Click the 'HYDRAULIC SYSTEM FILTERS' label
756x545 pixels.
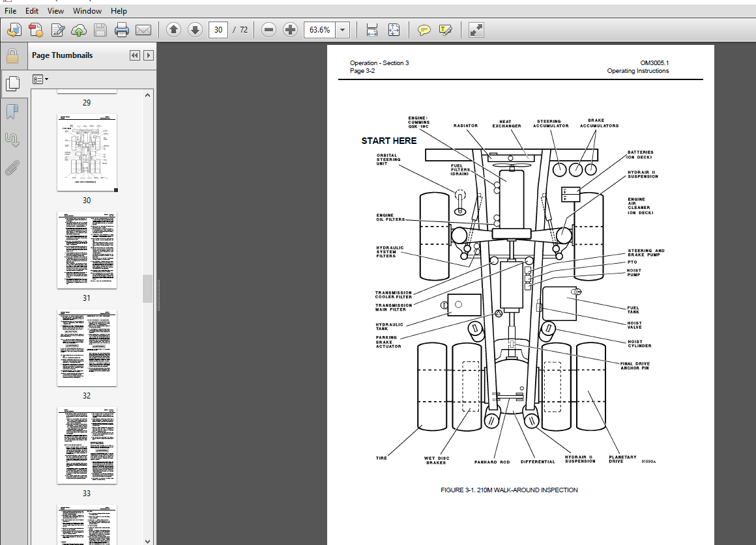(390, 252)
